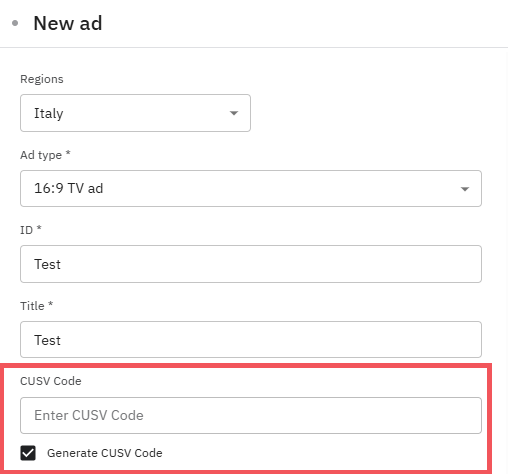Click the Ad type field label
The image size is (508, 474).
41,155
